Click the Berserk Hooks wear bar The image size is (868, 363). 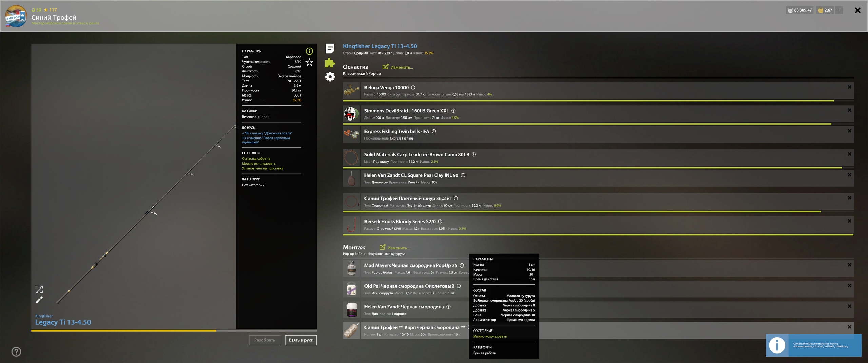(x=598, y=235)
